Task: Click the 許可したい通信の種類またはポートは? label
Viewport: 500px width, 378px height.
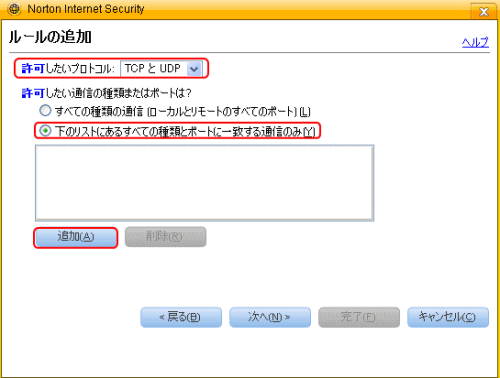Action: [107, 93]
